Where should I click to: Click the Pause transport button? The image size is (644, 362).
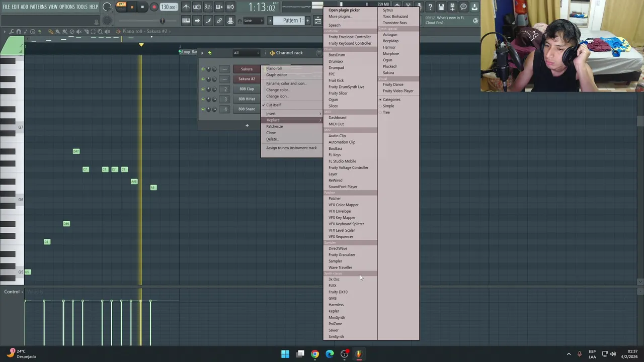point(132,7)
